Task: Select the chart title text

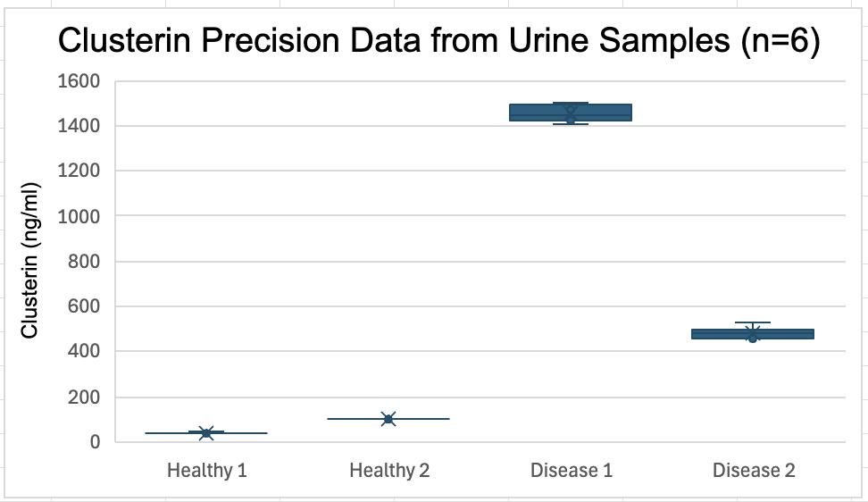Action: [x=438, y=42]
